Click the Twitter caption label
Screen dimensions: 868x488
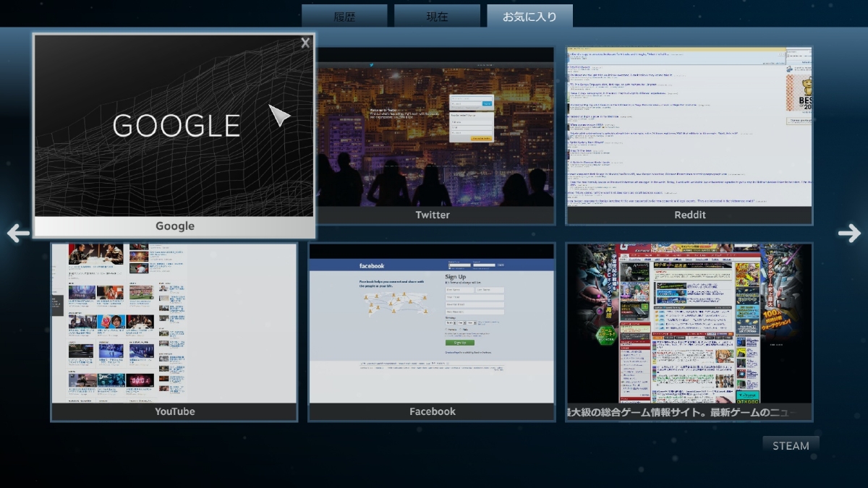433,215
